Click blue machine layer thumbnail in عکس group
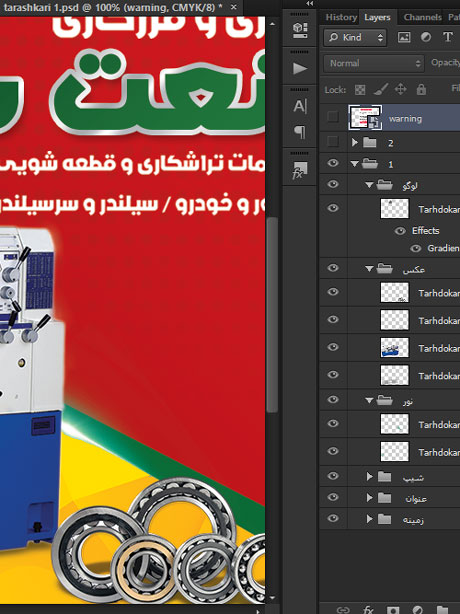The image size is (460, 614). [x=394, y=347]
